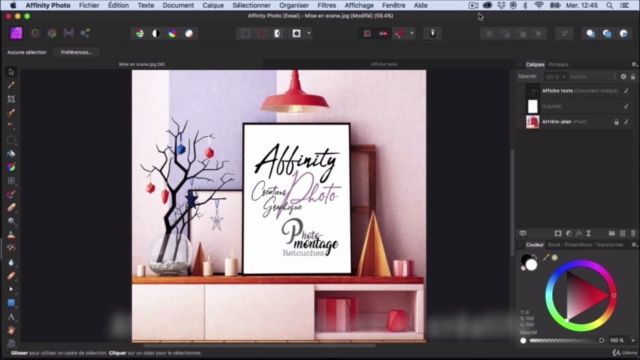640x360 pixels.
Task: Open the Normal blend mode dropdown
Action: click(x=593, y=77)
